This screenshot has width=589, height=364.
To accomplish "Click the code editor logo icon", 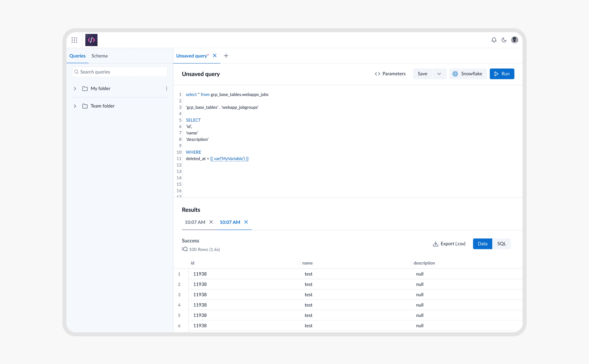I will click(x=91, y=40).
